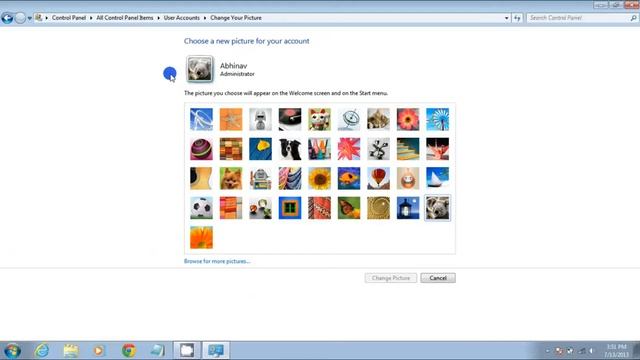
Task: Click the Change Picture button
Action: point(391,278)
